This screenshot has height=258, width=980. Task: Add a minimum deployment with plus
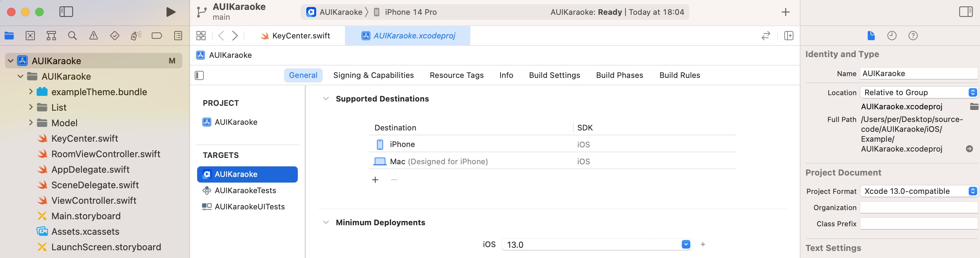point(703,244)
